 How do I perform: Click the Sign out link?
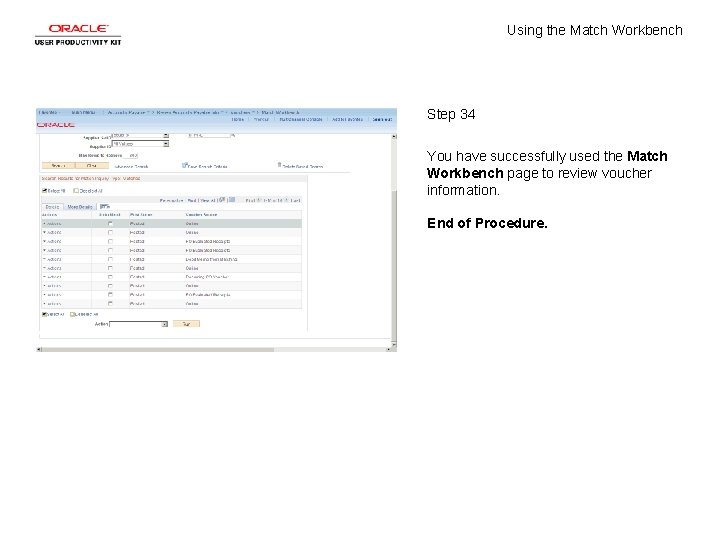tap(382, 119)
